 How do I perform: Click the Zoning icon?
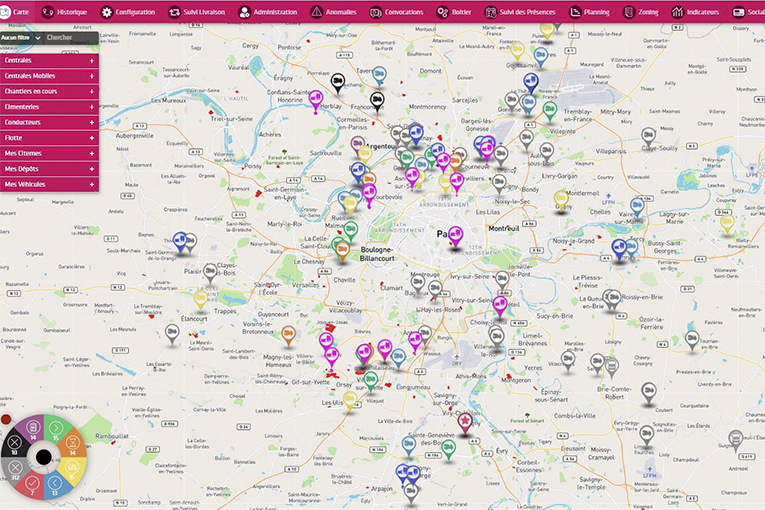(x=629, y=12)
